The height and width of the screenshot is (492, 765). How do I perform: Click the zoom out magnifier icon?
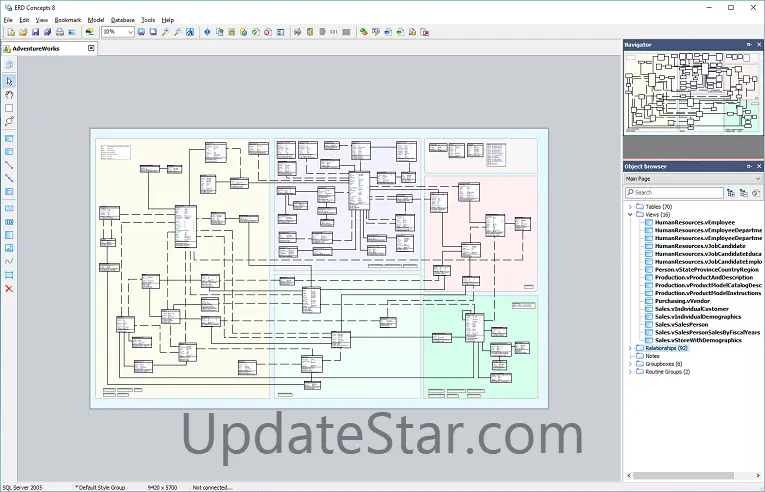tap(178, 32)
